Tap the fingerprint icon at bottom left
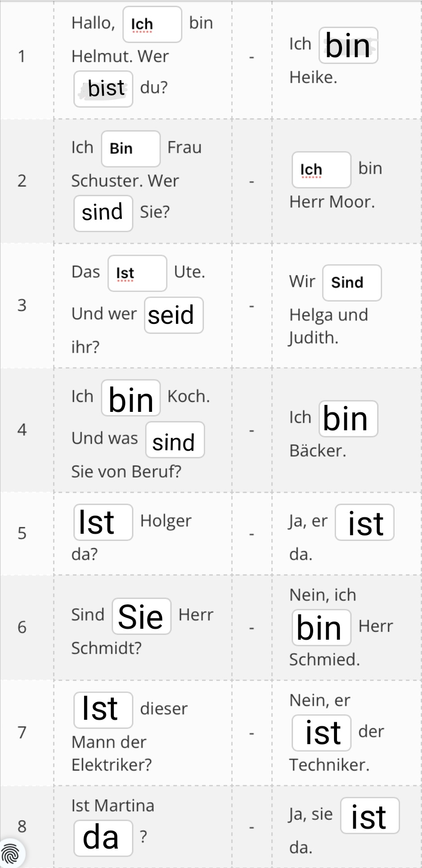Image resolution: width=422 pixels, height=868 pixels. 12,854
